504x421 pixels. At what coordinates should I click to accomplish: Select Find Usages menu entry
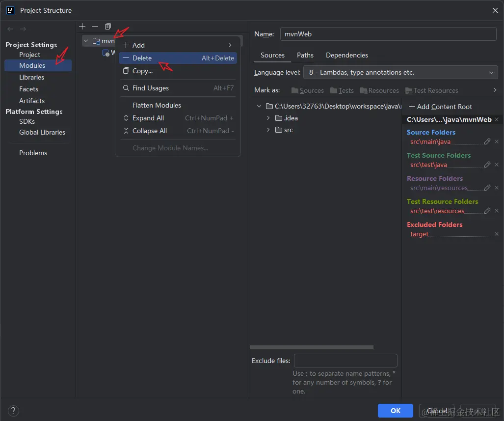click(178, 88)
